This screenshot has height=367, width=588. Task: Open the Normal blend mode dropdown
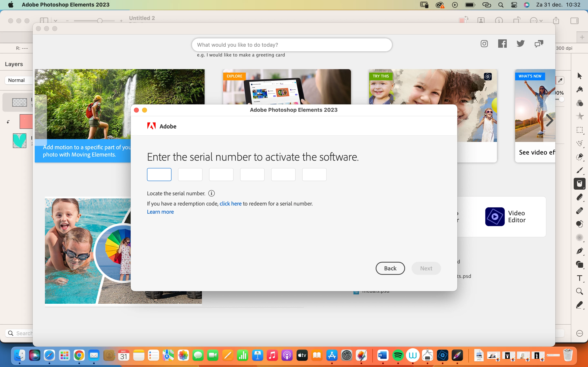coord(17,80)
